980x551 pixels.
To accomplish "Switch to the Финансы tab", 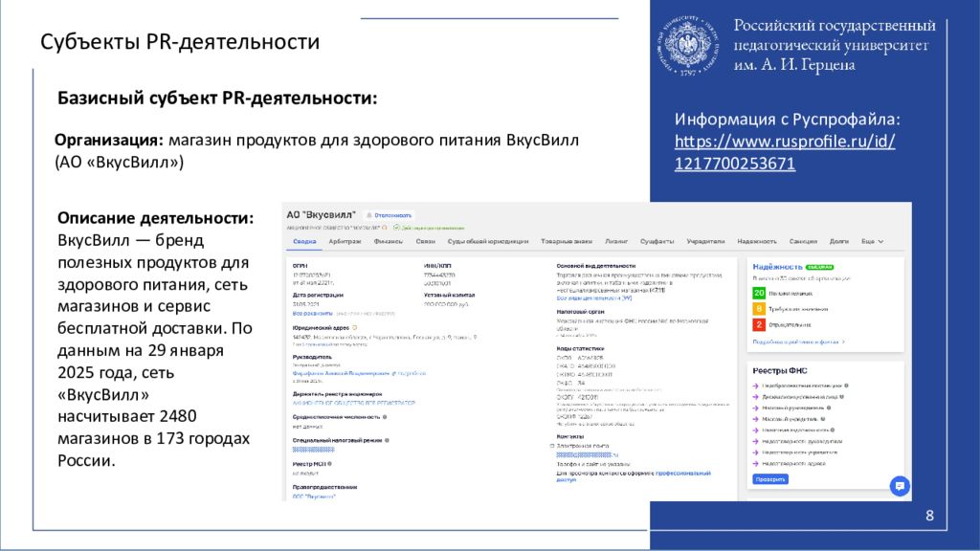I will [x=389, y=241].
